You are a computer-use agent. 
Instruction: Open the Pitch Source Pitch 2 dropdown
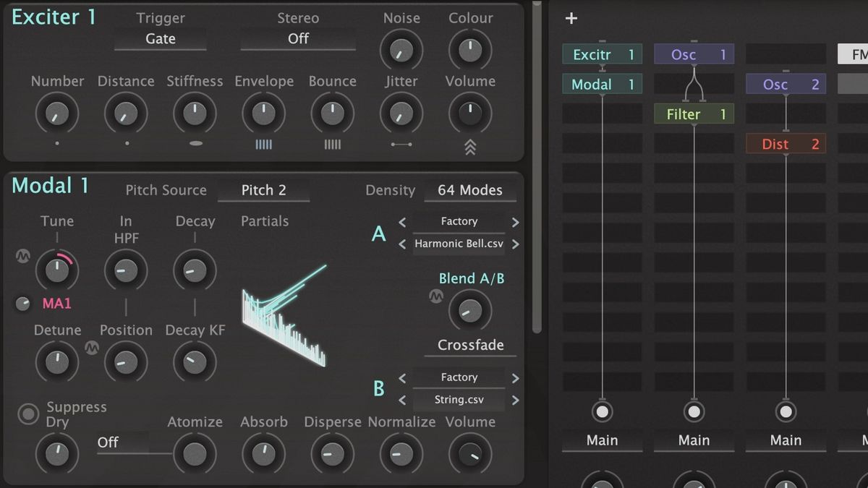coord(264,190)
